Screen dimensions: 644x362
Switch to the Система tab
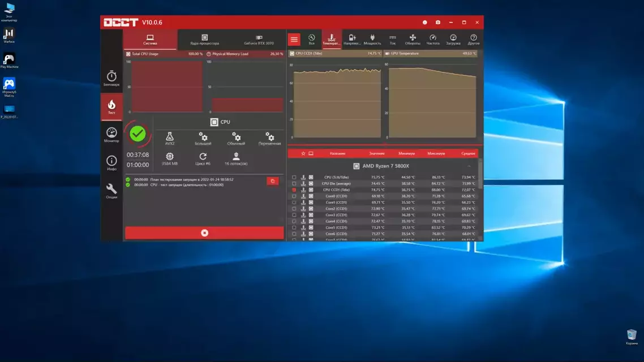[150, 40]
